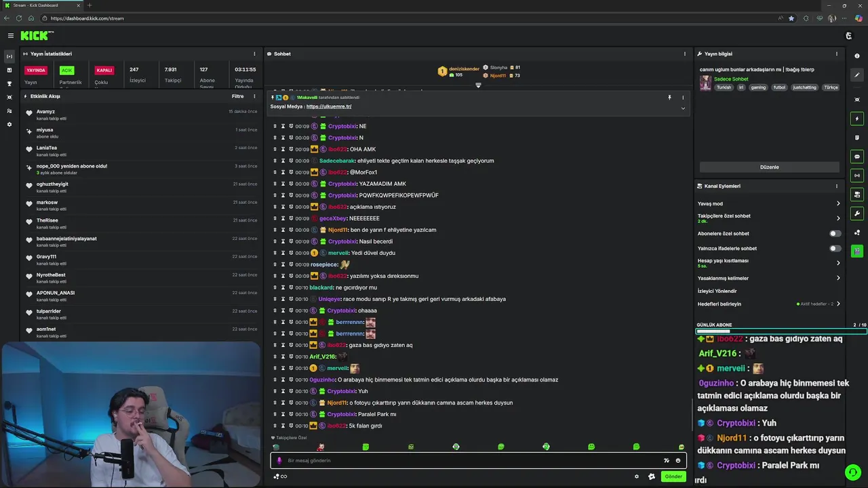Toggle Abonelere özel sohbet switch
The image size is (868, 488).
(835, 233)
